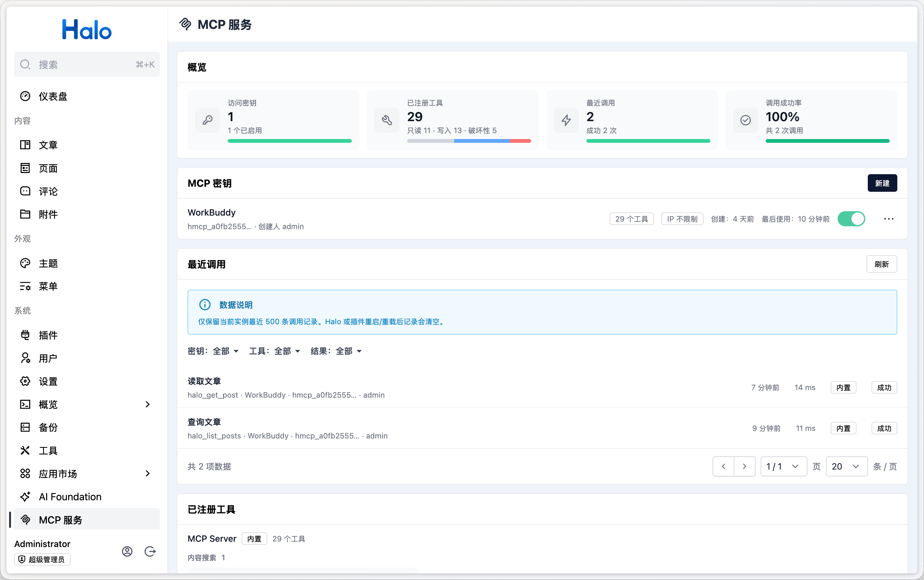Click the 访问密钥 key icon
Viewport: 924px width, 580px height.
[208, 120]
